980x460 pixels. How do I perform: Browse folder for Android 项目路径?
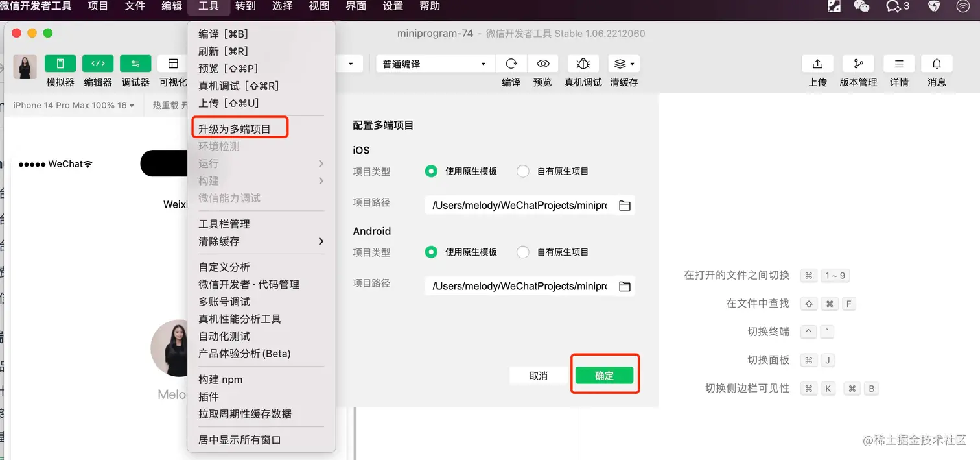[x=625, y=286]
